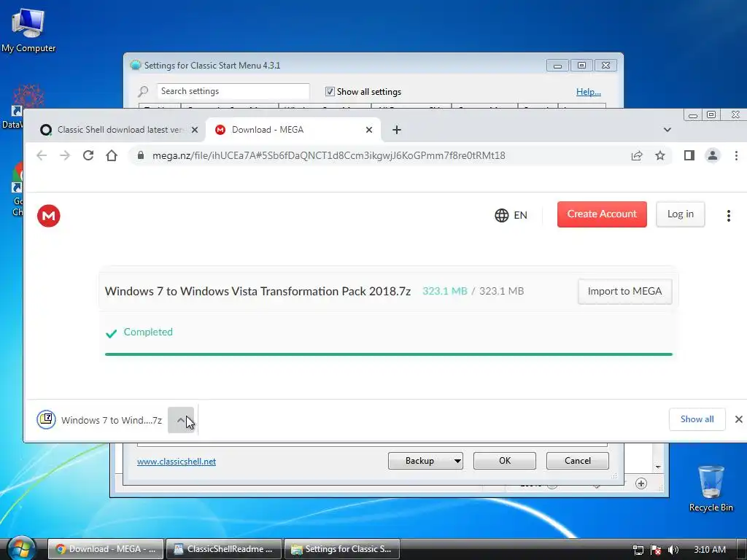
Task: Select the Download - MEGA tab
Action: pyautogui.click(x=293, y=130)
